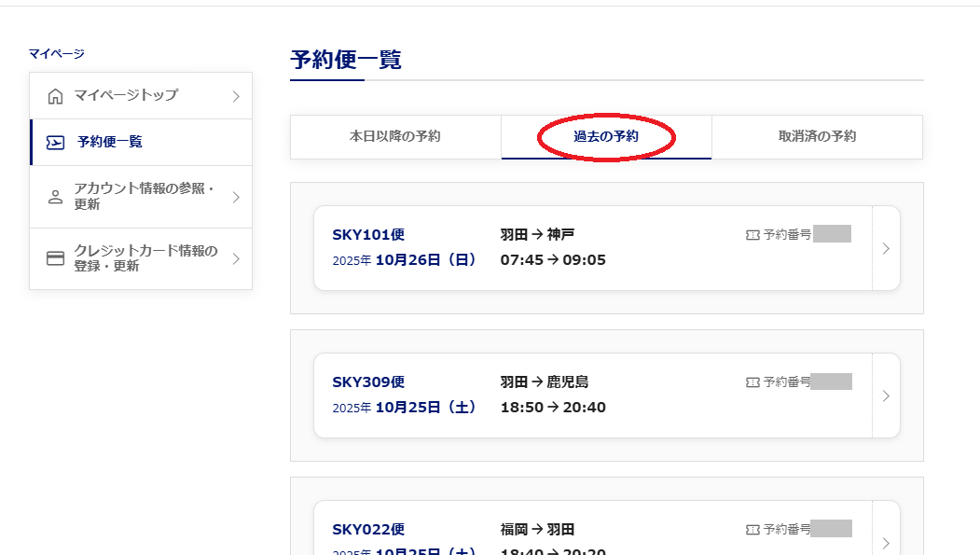Viewport: 980px width, 555px height.
Task: Click the credit card icon in sidebar
Action: [56, 258]
